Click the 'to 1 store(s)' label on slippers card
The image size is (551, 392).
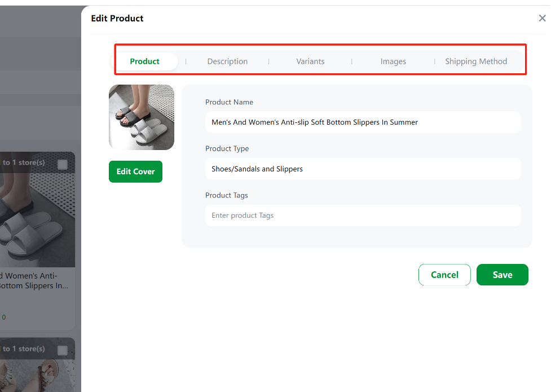tap(23, 162)
